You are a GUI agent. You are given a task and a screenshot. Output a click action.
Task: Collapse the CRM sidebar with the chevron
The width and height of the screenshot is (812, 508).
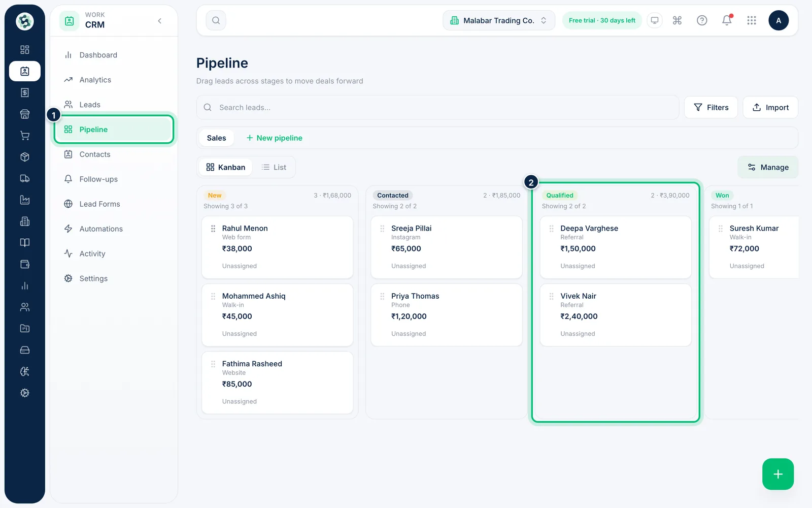[x=160, y=21]
